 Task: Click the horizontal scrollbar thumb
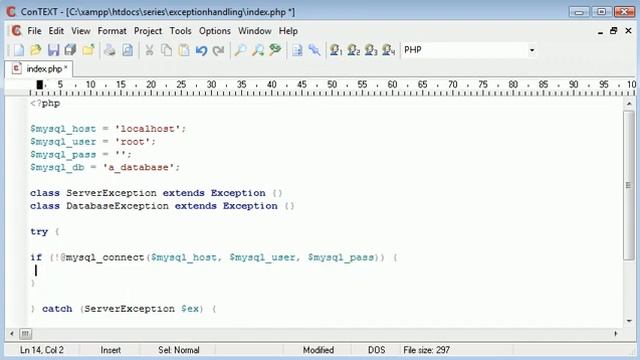(x=25, y=334)
